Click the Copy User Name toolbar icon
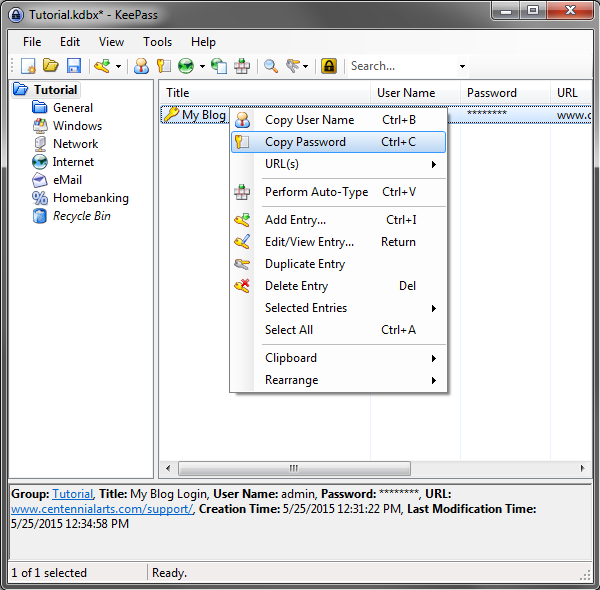Image resolution: width=600 pixels, height=590 pixels. (141, 66)
